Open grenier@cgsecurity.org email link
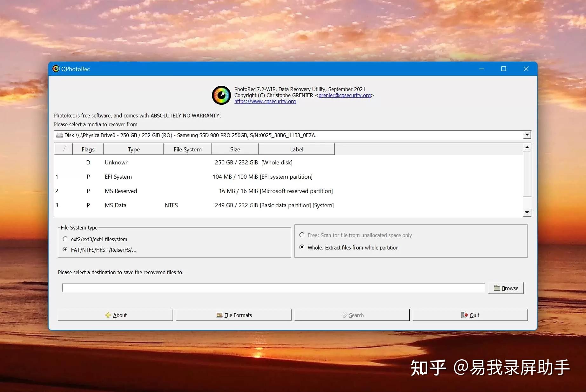 click(345, 95)
